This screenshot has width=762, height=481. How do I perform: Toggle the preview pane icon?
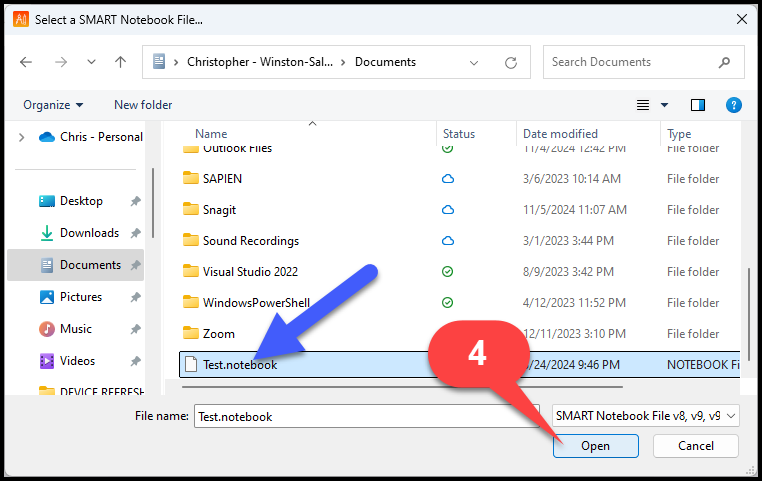point(698,105)
